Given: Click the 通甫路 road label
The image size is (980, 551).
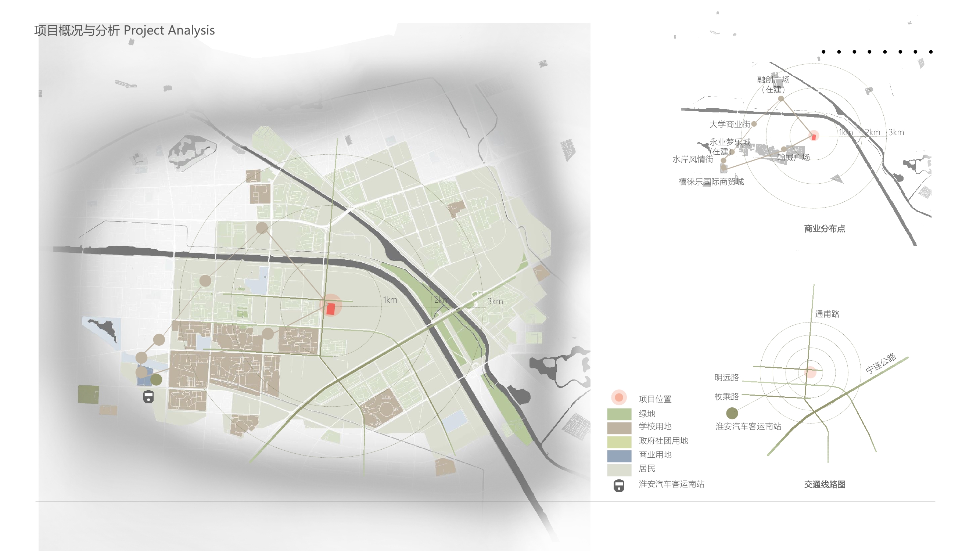Looking at the screenshot, I should [x=827, y=314].
